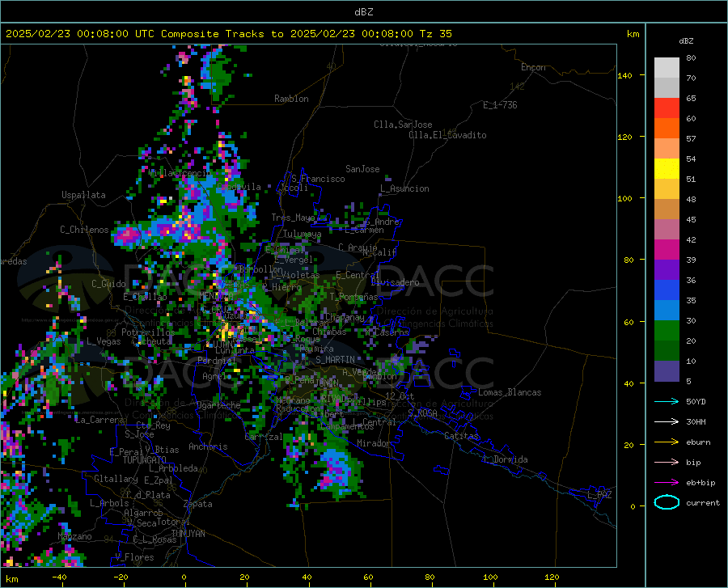Click the L_PAZ label
Viewport: 728px width, 588px height.
tap(599, 495)
